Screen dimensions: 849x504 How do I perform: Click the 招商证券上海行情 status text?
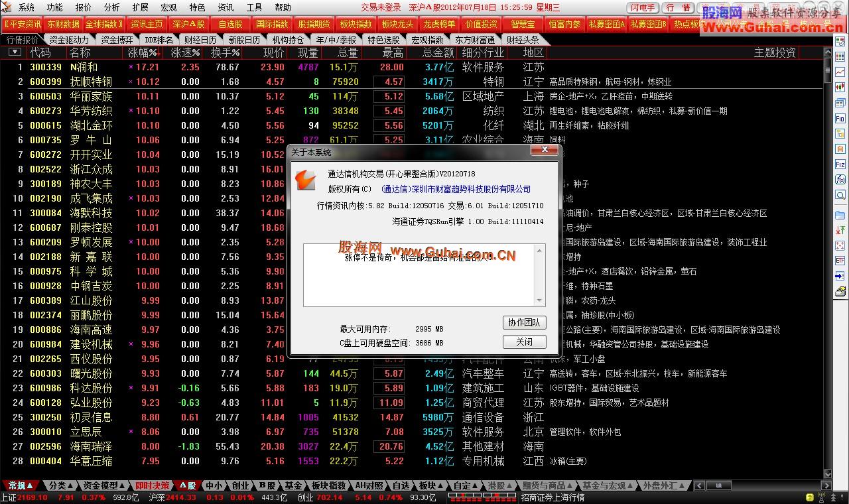(x=553, y=497)
